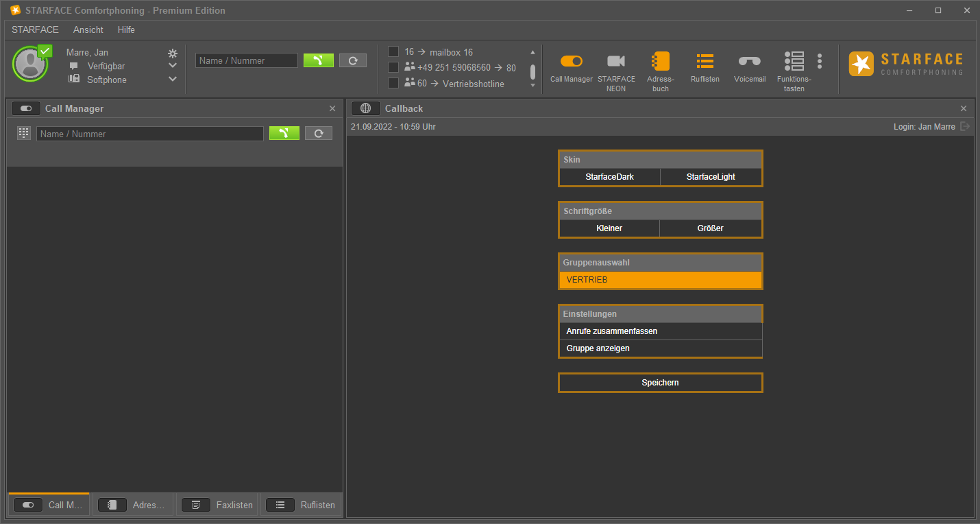Enable the +49 251 59068560 redirect checkbox
This screenshot has height=524, width=980.
pyautogui.click(x=393, y=67)
